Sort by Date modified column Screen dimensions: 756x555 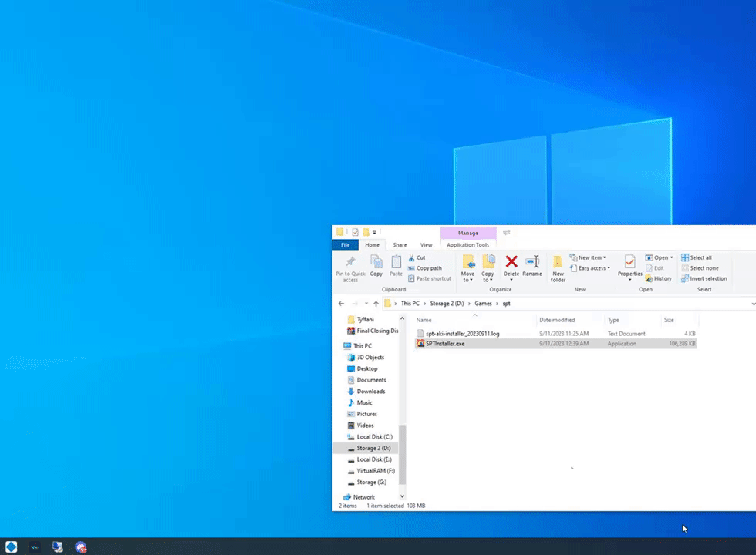tap(569, 320)
